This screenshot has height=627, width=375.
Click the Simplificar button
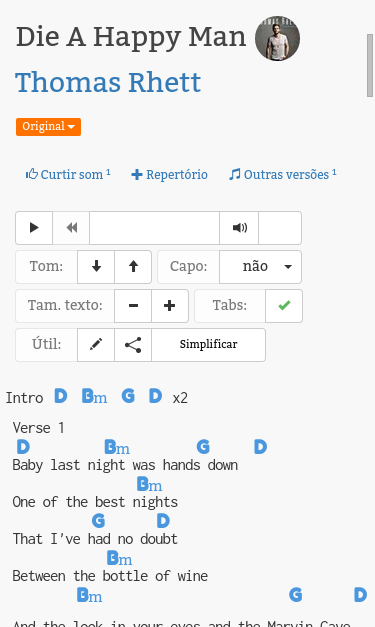click(208, 345)
